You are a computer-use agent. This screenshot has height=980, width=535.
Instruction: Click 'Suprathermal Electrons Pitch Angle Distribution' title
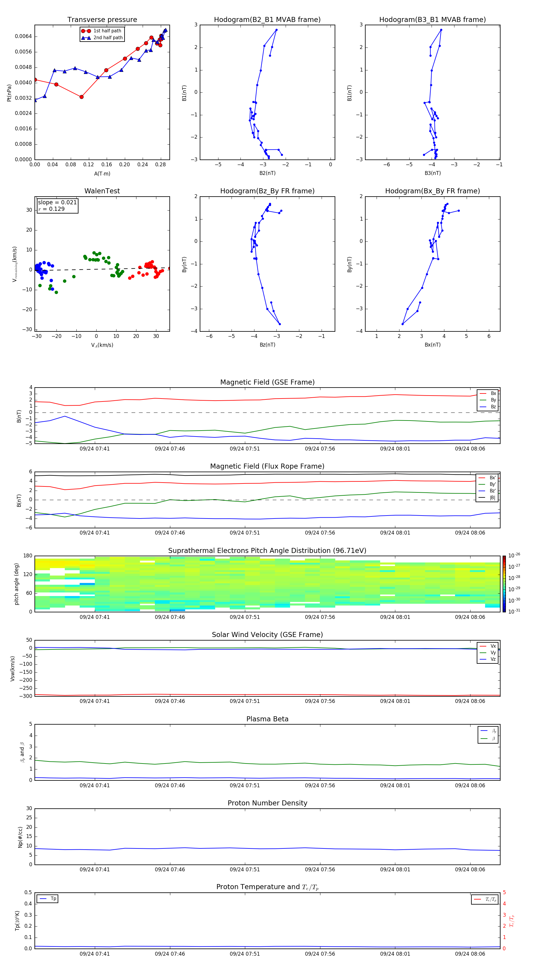pos(267,551)
